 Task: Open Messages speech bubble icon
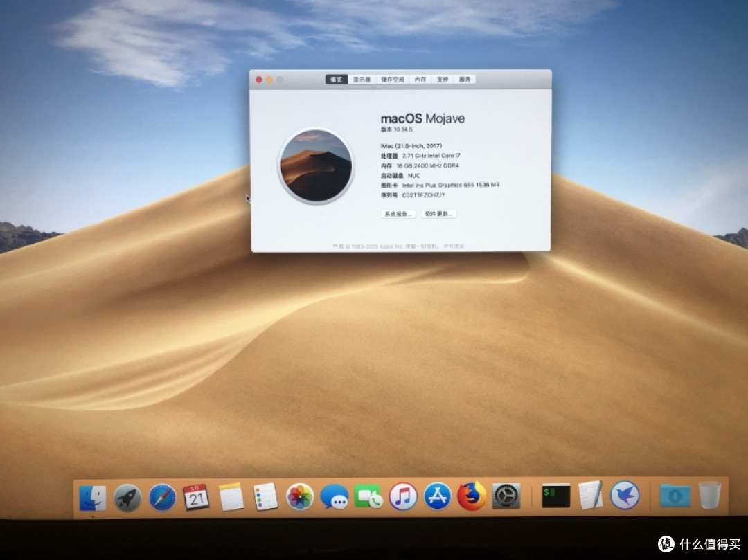click(334, 496)
